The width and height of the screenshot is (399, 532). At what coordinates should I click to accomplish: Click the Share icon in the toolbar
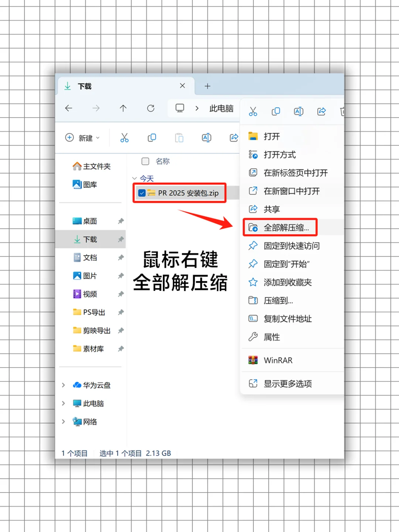coord(234,137)
